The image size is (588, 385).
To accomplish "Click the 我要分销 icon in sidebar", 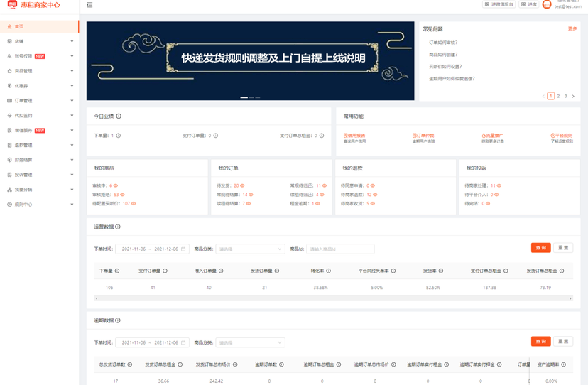I will click(9, 190).
